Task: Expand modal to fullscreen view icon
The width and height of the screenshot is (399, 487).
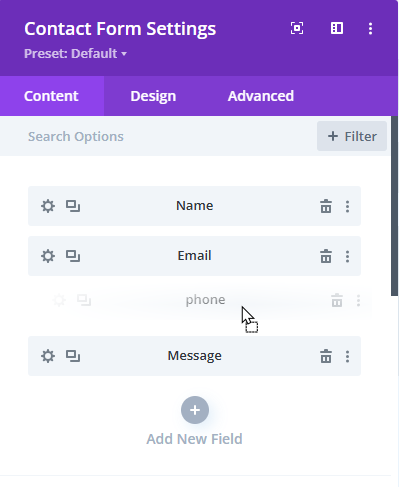Action: (x=297, y=28)
